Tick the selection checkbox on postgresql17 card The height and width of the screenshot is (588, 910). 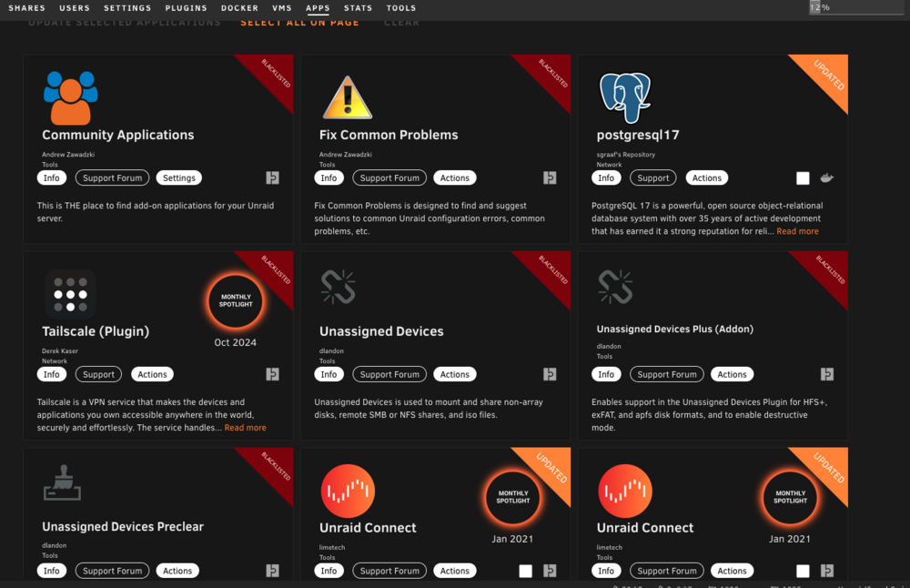pos(803,178)
